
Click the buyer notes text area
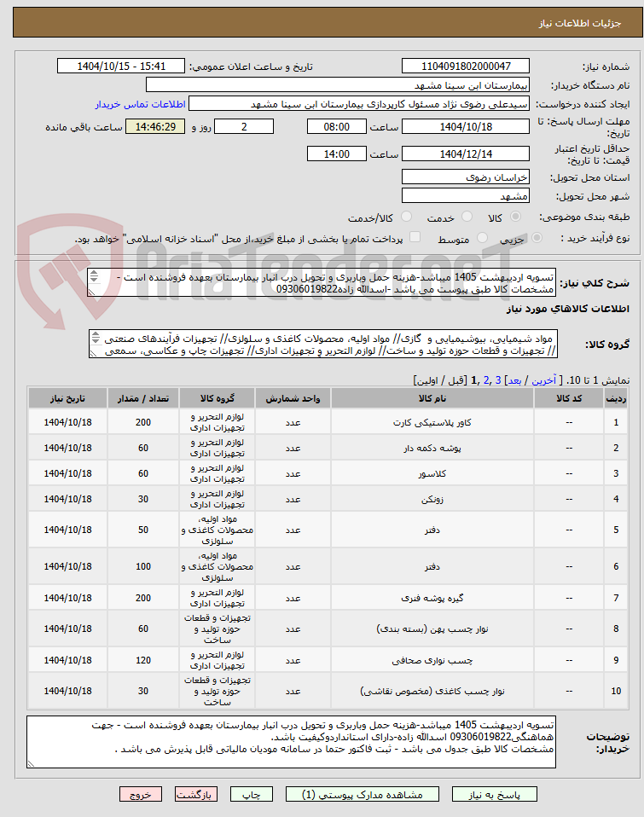click(291, 742)
